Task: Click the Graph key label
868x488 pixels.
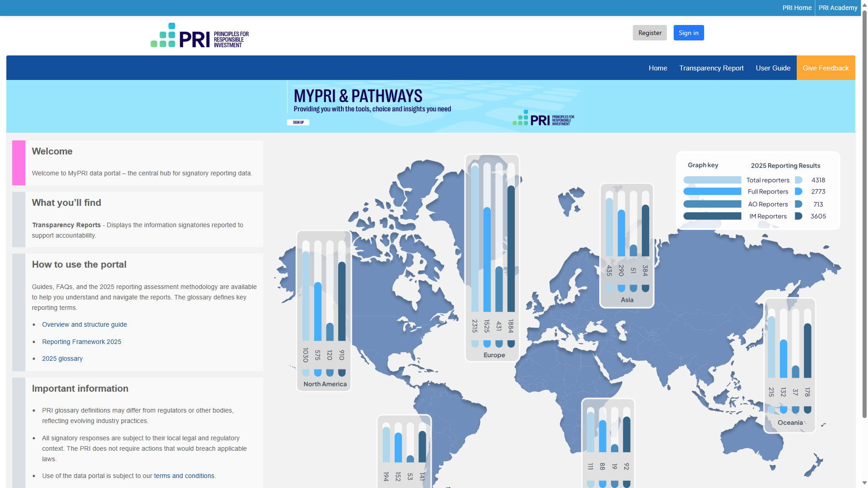Action: [703, 165]
